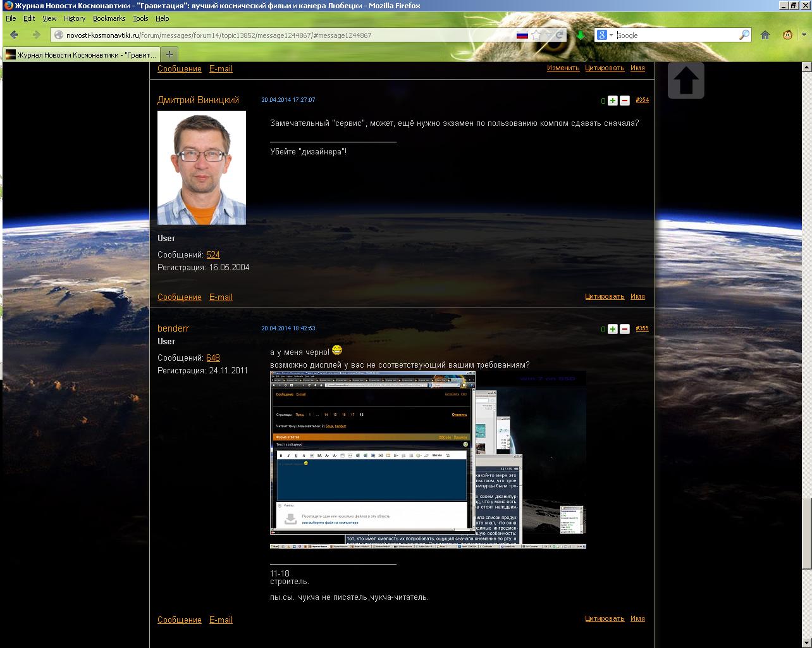812x648 pixels.
Task: Open a new tab with plus button
Action: coord(169,54)
